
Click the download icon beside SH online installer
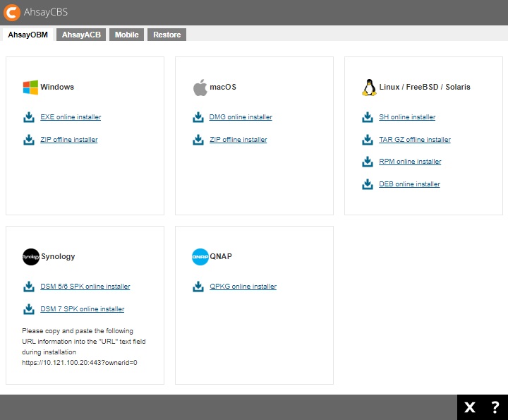coord(368,117)
